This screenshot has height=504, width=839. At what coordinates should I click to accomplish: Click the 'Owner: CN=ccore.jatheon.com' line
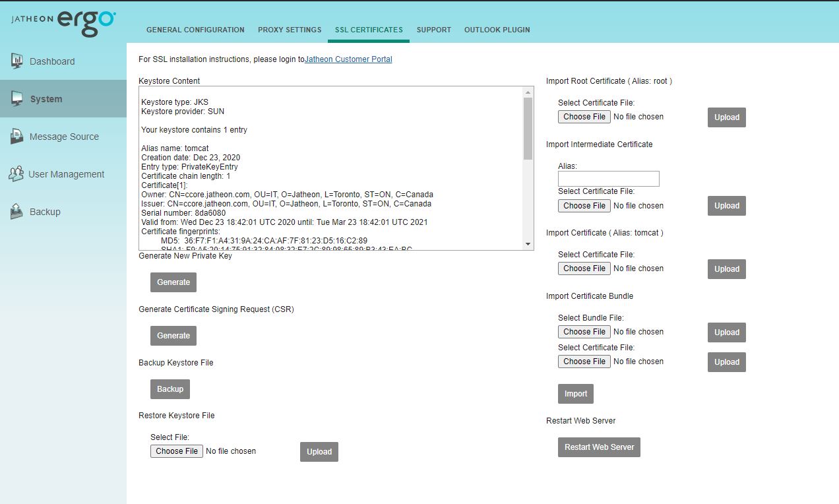(x=287, y=195)
